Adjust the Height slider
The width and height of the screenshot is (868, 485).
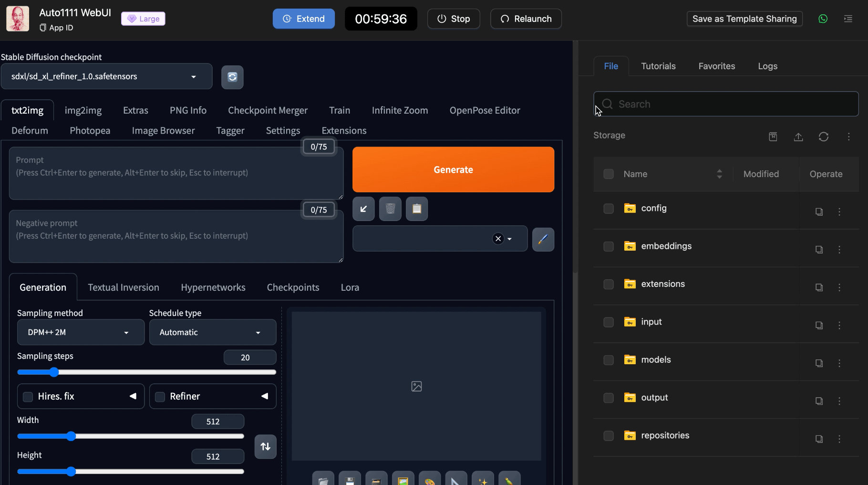pos(131,472)
